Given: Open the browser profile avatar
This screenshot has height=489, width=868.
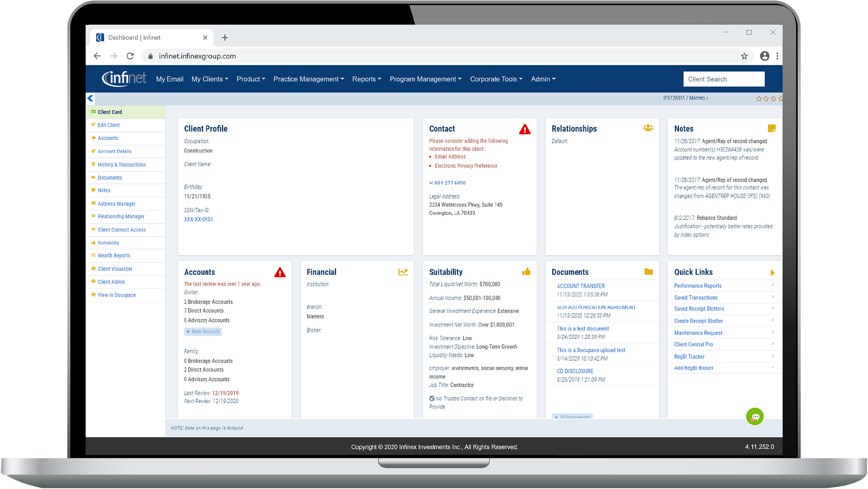Looking at the screenshot, I should 764,56.
